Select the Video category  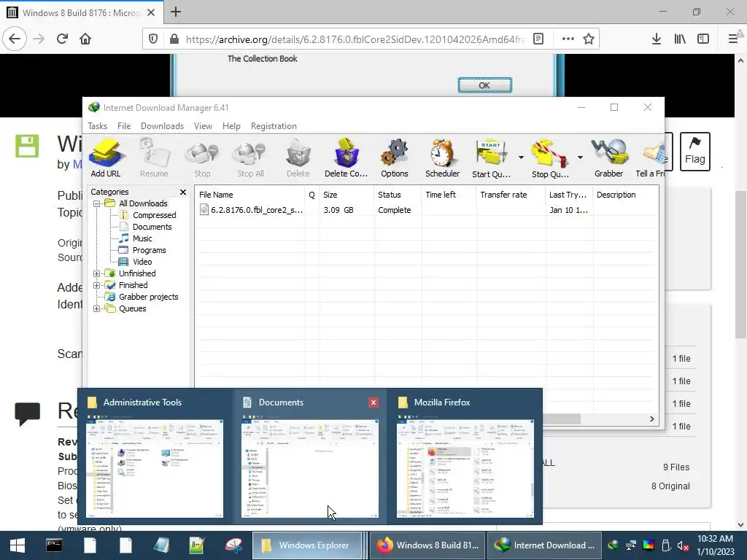[x=142, y=262]
